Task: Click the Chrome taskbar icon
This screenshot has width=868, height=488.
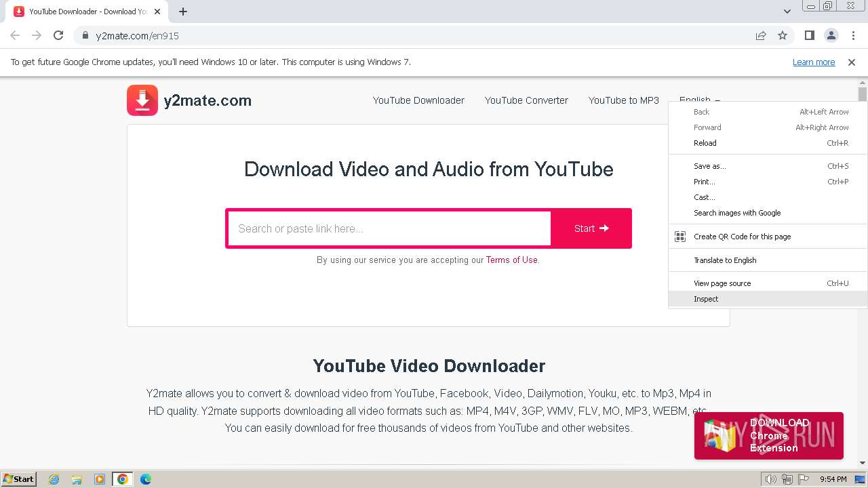Action: (122, 479)
